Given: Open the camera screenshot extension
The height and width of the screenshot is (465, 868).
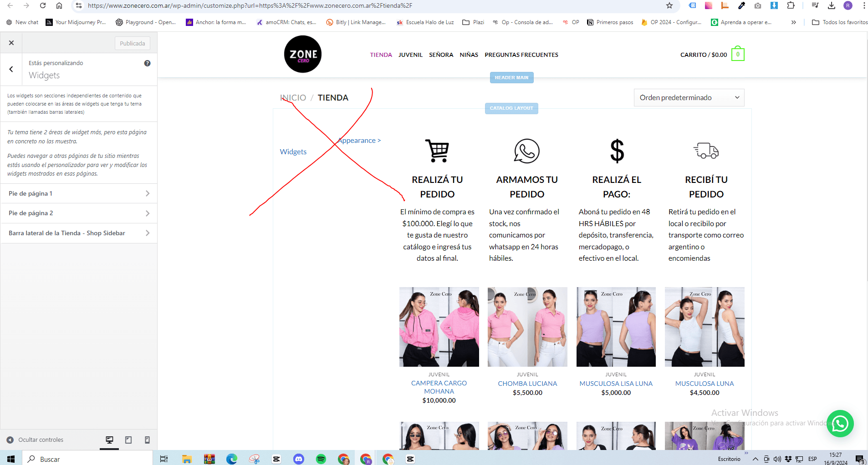Looking at the screenshot, I should 758,5.
